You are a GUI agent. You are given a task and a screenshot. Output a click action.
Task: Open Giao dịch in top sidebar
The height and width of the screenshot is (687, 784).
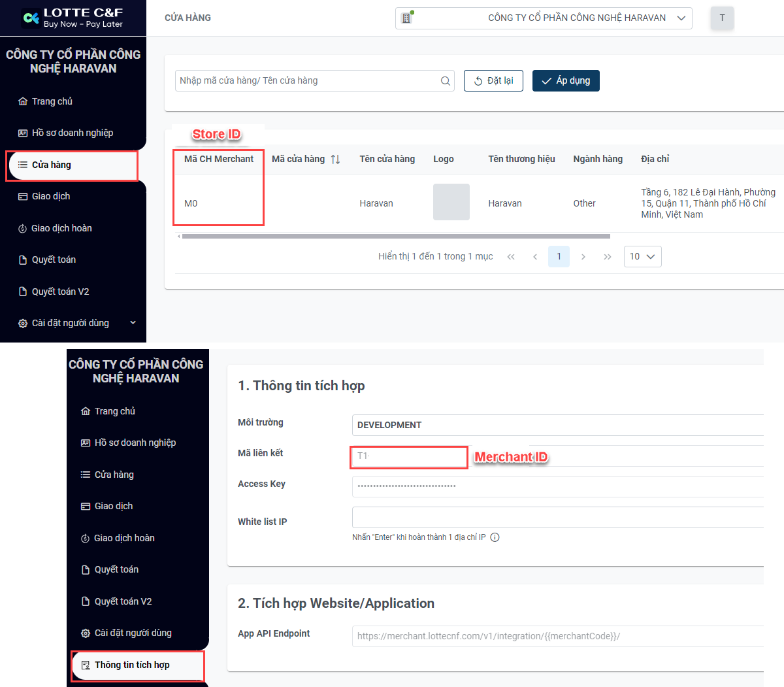(44, 196)
